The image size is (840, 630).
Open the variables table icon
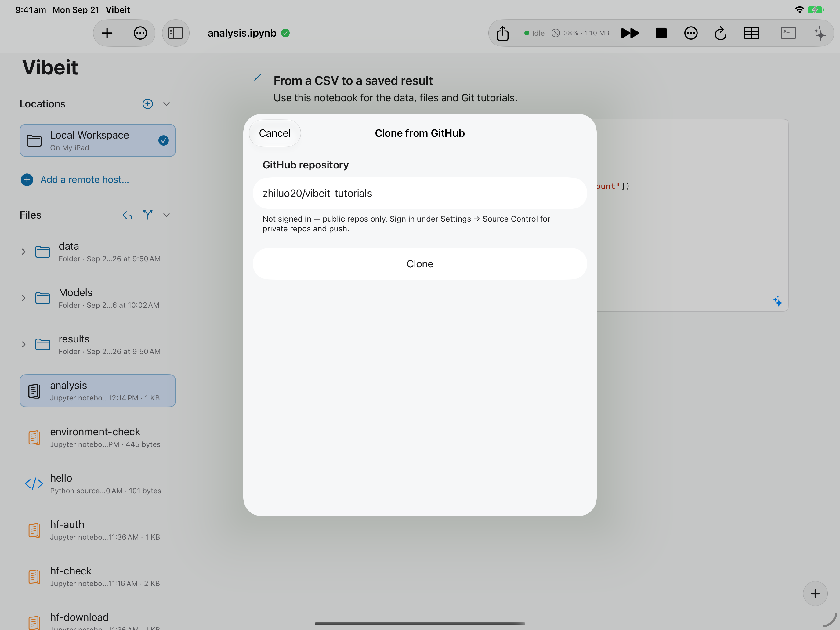click(751, 33)
